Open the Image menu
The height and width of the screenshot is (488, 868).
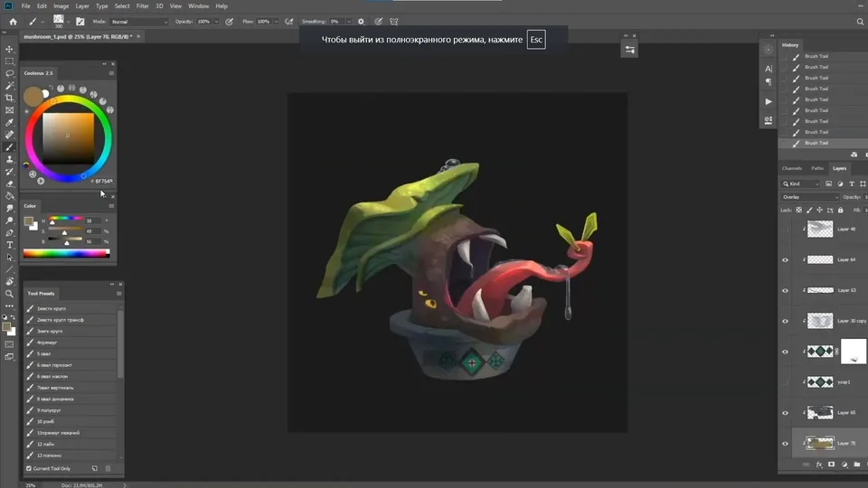pyautogui.click(x=61, y=6)
